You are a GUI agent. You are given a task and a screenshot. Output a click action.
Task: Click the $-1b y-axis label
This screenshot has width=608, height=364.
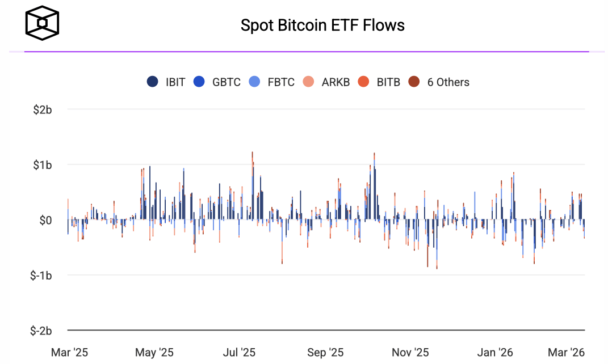tap(41, 275)
